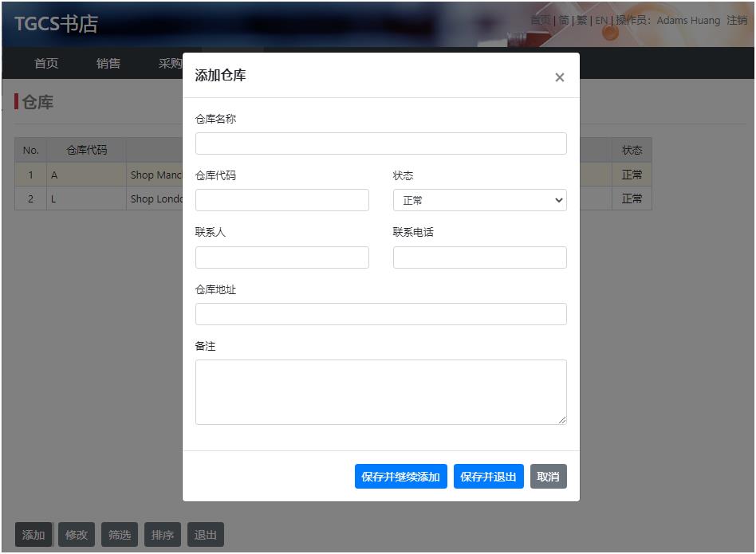This screenshot has height=554, width=756.
Task: Click into the 联系人 field
Action: tap(282, 257)
